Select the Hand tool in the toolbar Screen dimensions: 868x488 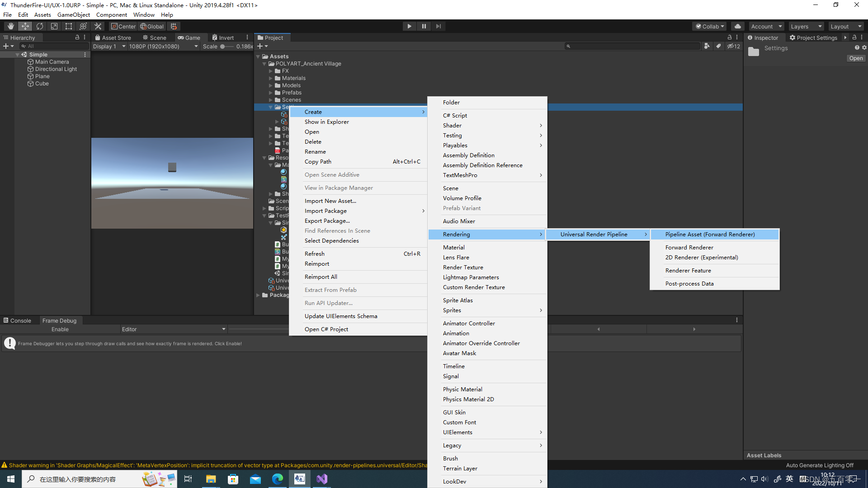tap(10, 26)
